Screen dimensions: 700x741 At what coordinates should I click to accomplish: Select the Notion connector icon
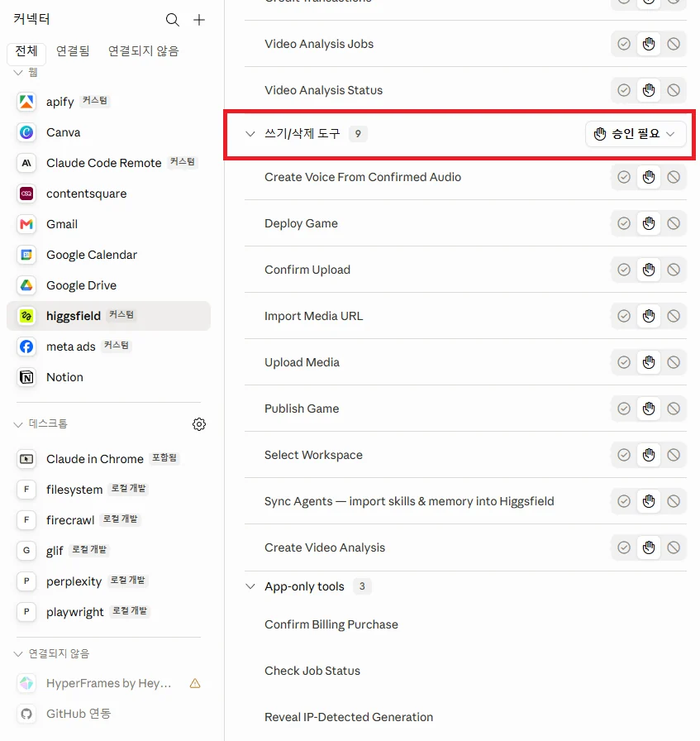click(x=26, y=377)
